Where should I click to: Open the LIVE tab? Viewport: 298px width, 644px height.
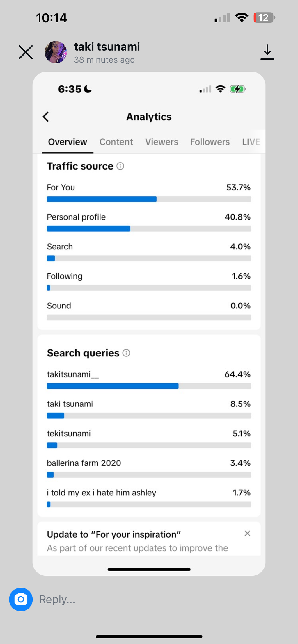[x=251, y=142]
